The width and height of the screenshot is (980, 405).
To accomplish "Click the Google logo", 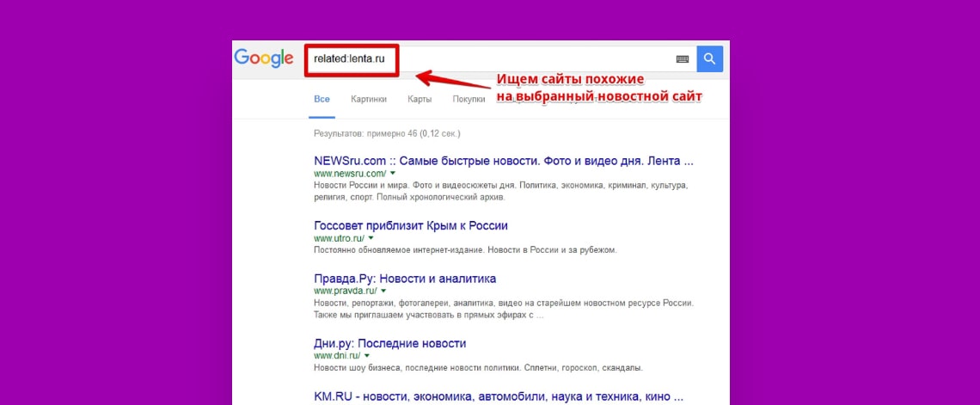I will [x=263, y=58].
